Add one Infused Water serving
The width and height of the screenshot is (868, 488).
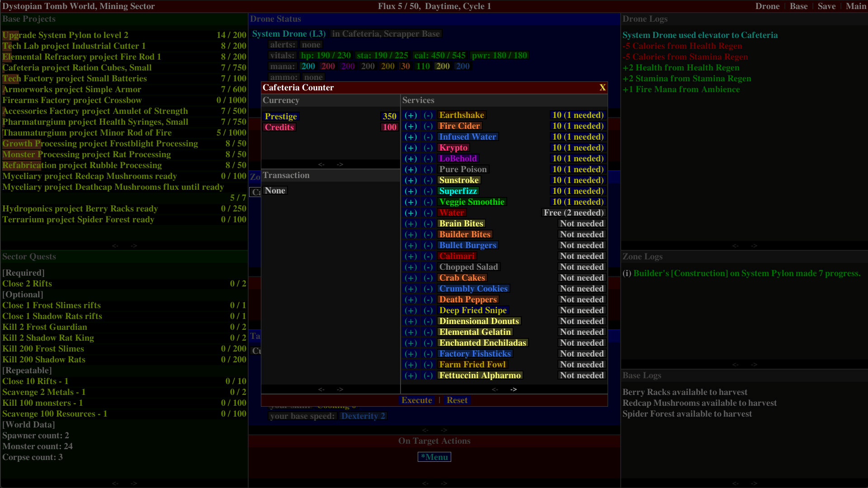(x=410, y=137)
